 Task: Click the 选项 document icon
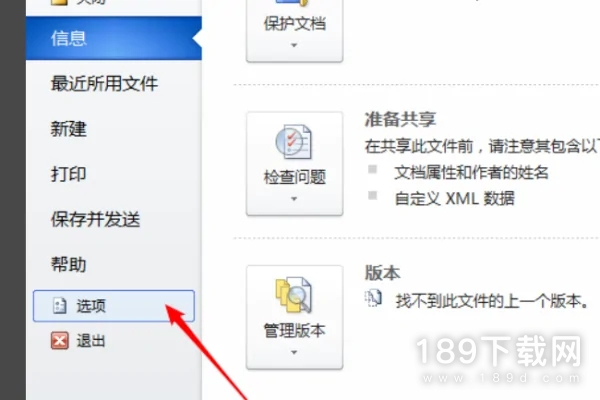coord(60,306)
